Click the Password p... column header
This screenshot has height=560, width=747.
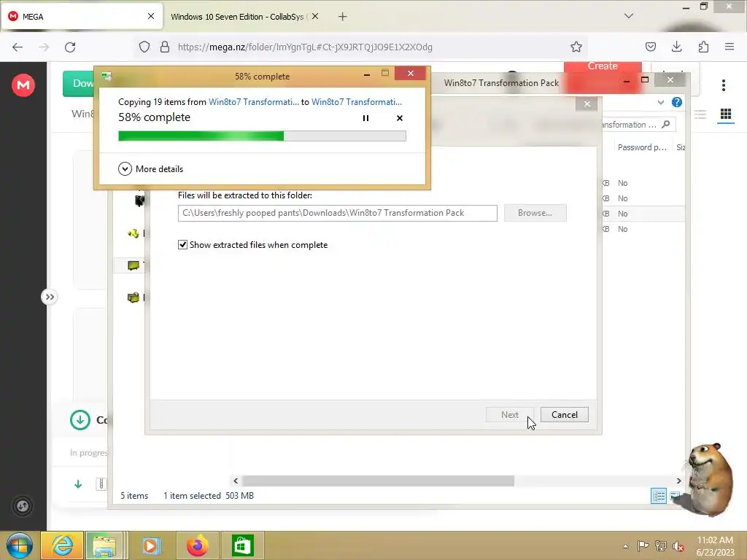642,147
